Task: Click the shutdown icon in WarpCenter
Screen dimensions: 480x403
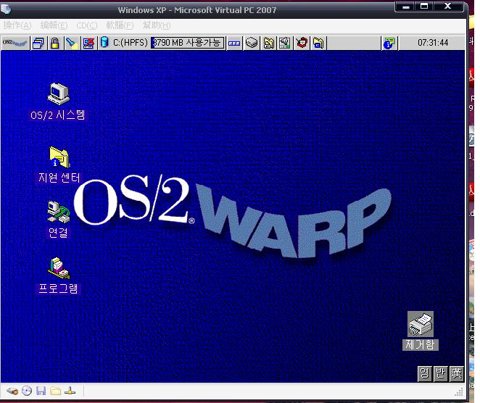Action: [x=88, y=43]
